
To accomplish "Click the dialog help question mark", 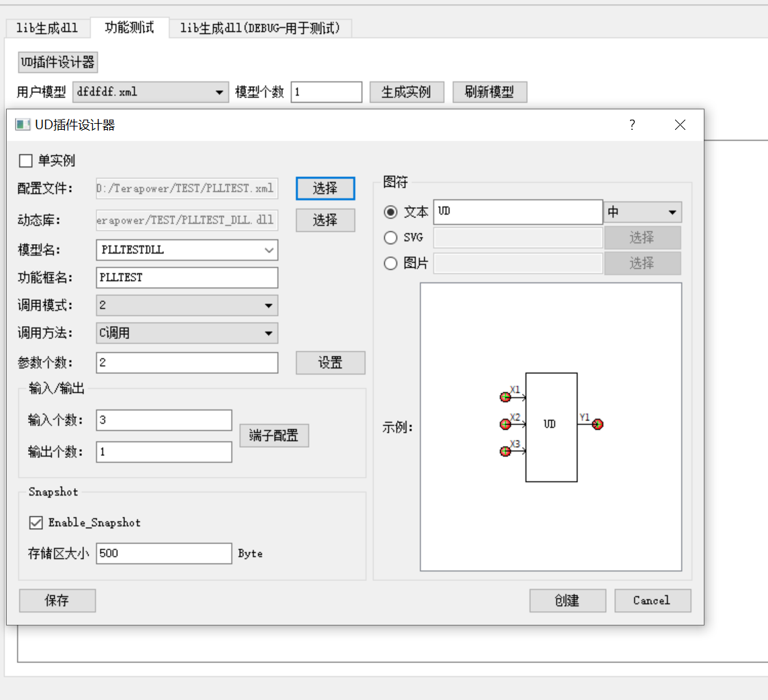I will 632,124.
